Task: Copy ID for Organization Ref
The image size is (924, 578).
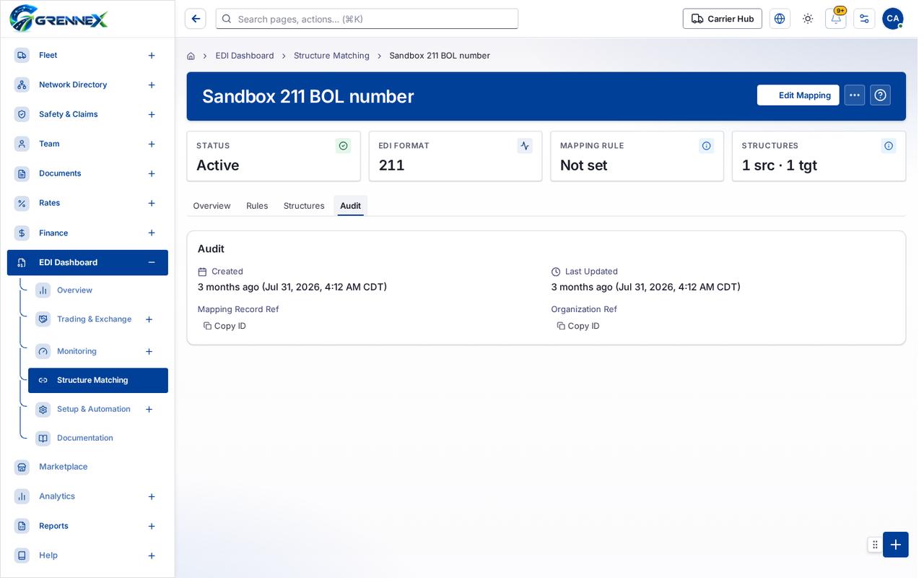Action: (x=578, y=326)
